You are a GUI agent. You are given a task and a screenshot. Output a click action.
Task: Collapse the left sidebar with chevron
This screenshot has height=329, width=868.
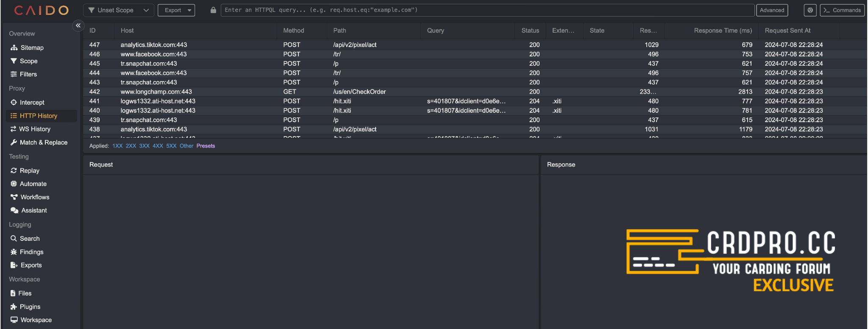78,25
